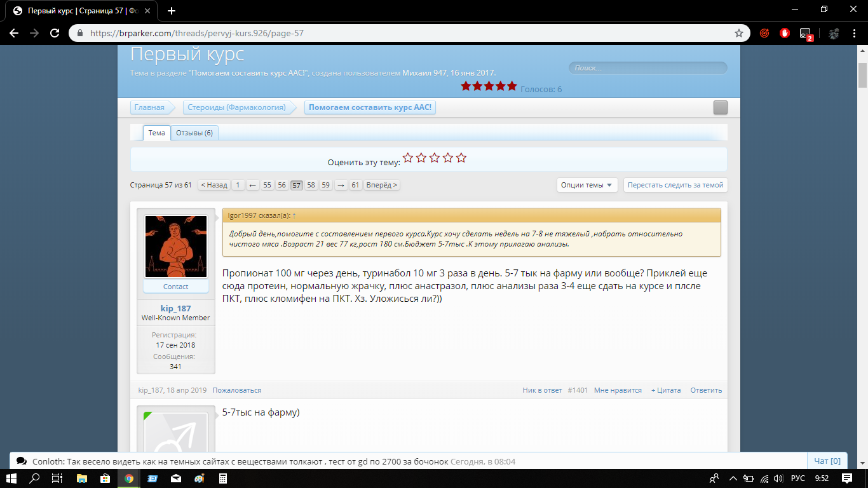The width and height of the screenshot is (868, 488).
Task: Expand quoted post via arrow after Igor1997
Action: tap(294, 216)
